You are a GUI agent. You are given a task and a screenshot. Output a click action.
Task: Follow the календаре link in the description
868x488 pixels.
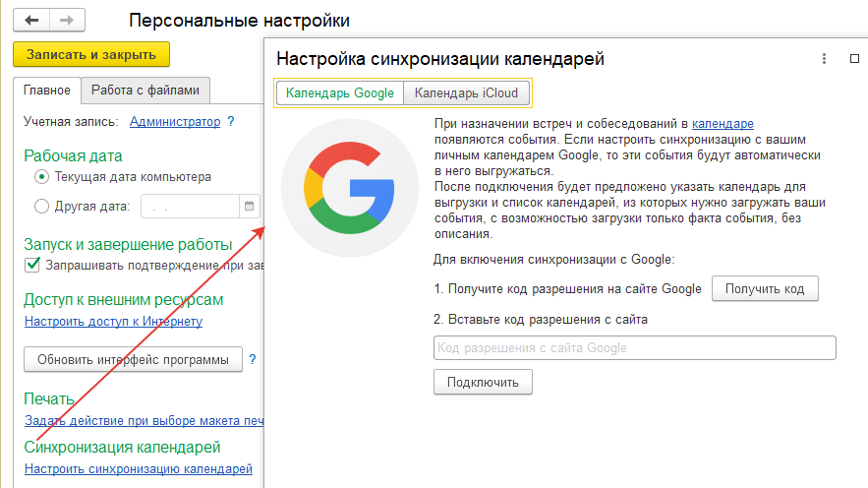723,124
